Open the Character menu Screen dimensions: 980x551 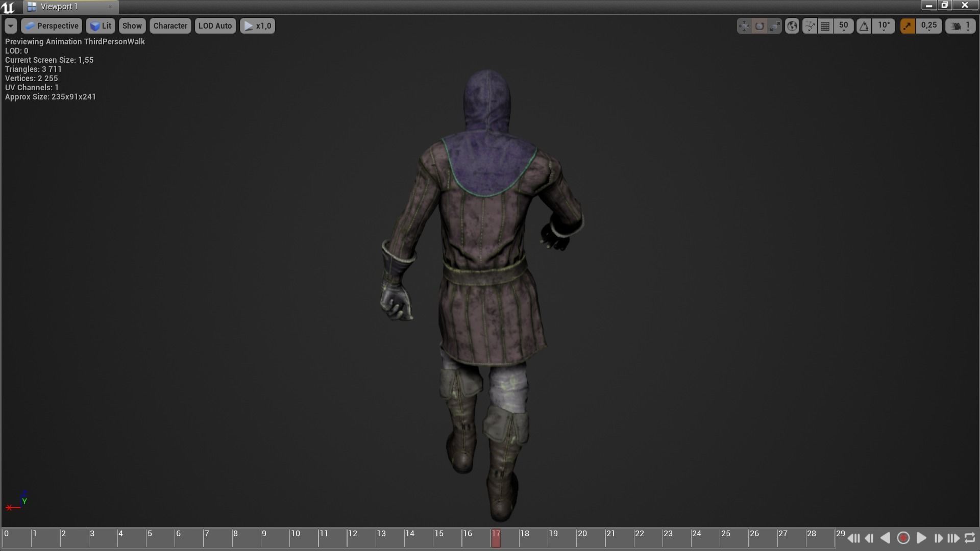170,26
